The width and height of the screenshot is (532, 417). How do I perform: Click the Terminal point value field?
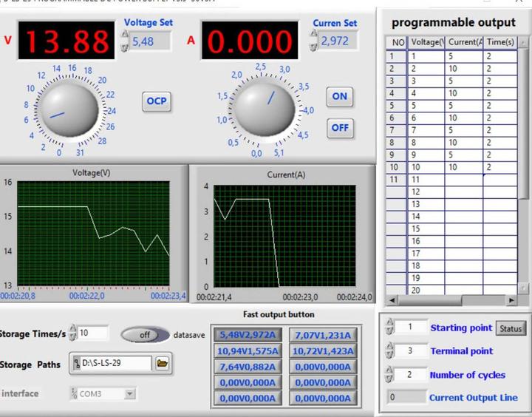pos(412,350)
